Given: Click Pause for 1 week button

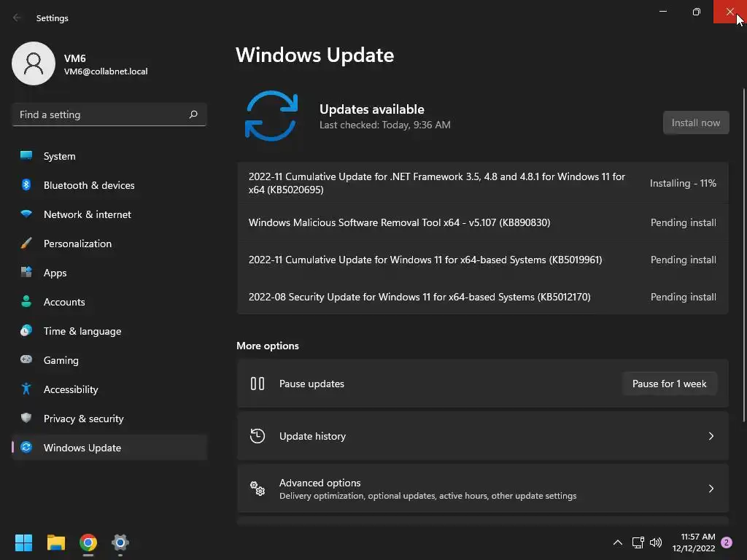Looking at the screenshot, I should pyautogui.click(x=669, y=384).
